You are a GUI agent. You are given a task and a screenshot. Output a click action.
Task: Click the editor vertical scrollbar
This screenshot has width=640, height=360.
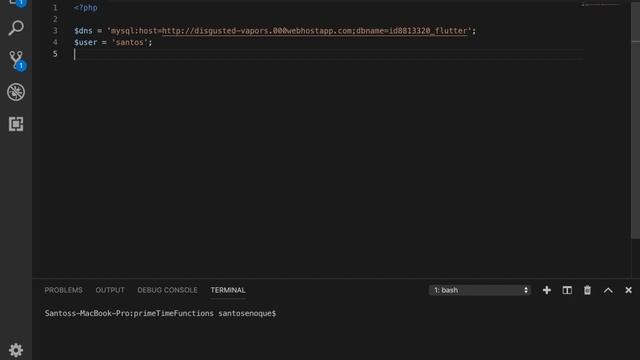(x=636, y=120)
